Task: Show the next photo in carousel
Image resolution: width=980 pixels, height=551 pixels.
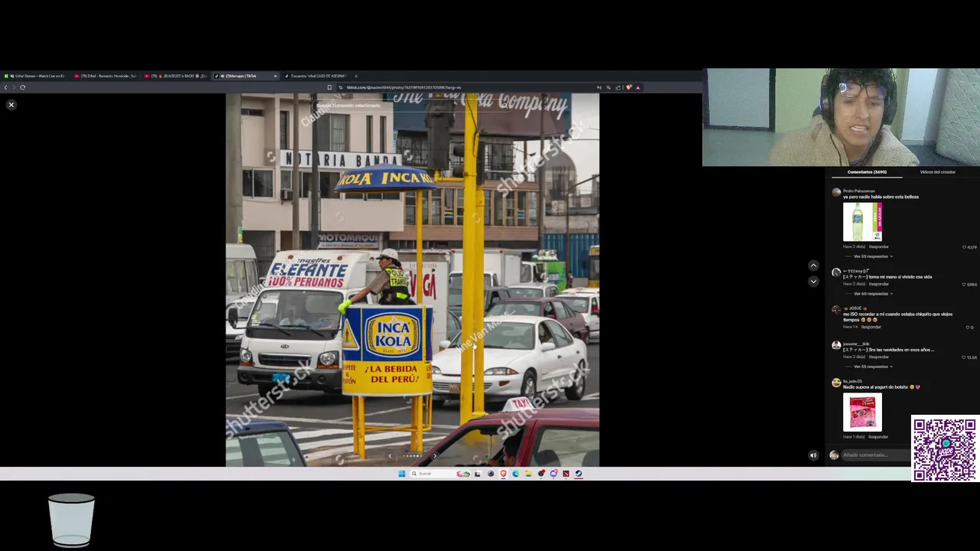Action: click(x=434, y=456)
